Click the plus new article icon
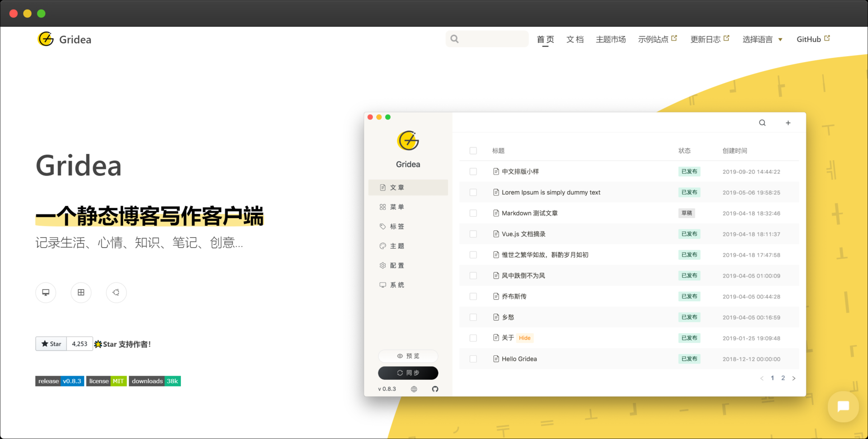868x439 pixels. pos(788,123)
